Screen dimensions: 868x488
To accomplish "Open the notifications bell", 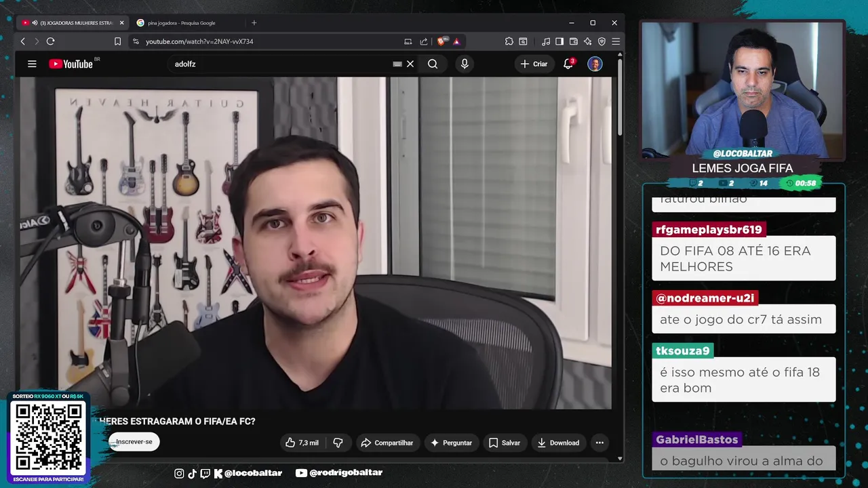I will pos(568,64).
